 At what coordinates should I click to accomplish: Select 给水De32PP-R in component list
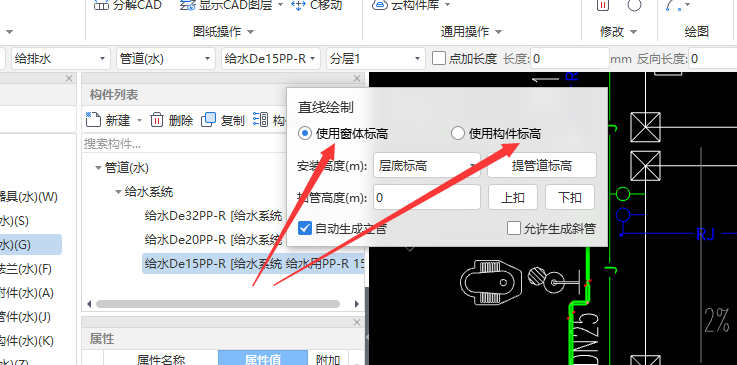(x=214, y=216)
